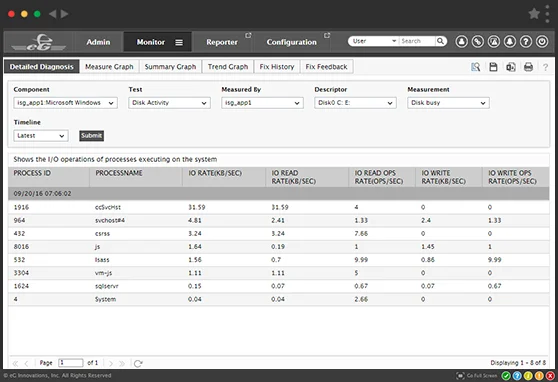
Task: Click the browser favorite star icon
Action: click(x=534, y=14)
